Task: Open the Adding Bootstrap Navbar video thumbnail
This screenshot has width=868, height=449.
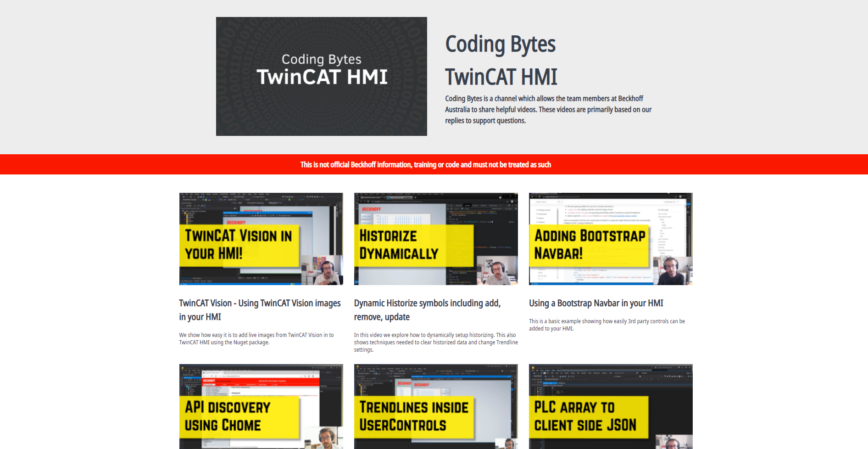Action: point(611,239)
